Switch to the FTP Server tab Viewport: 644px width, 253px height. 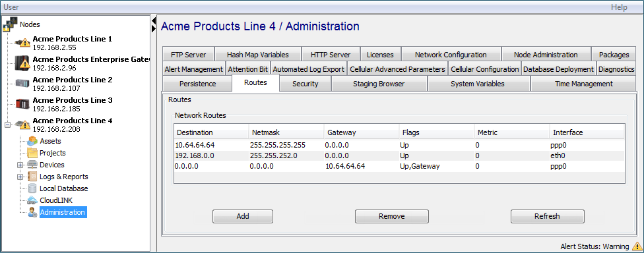point(189,55)
